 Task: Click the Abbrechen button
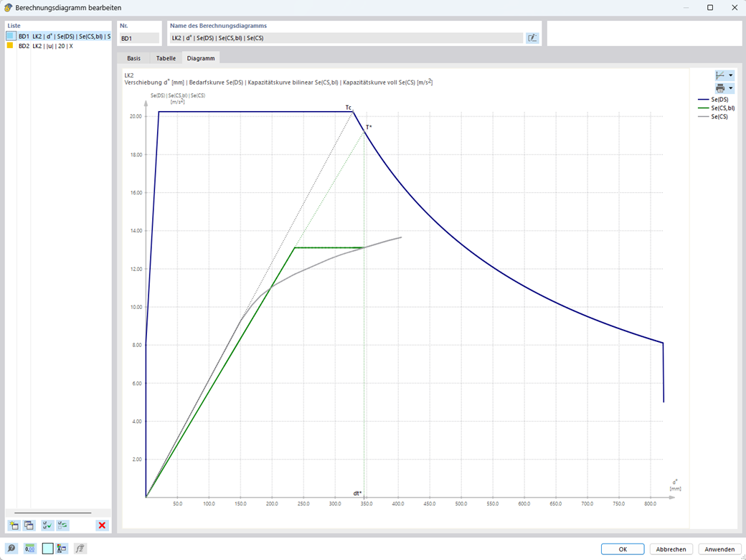click(671, 549)
